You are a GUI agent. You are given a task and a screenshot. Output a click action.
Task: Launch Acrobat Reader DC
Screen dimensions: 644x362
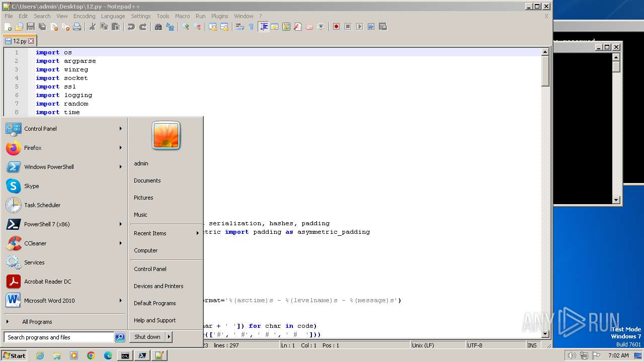pos(64,282)
